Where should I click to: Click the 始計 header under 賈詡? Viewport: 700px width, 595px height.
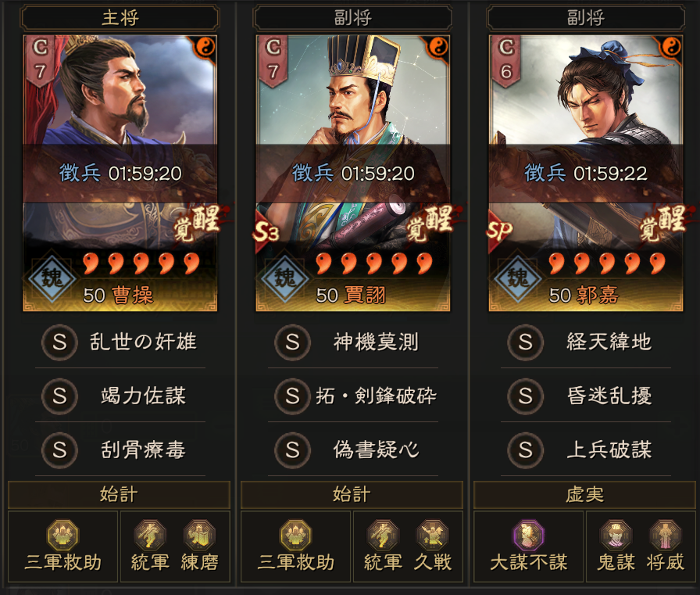pos(352,495)
